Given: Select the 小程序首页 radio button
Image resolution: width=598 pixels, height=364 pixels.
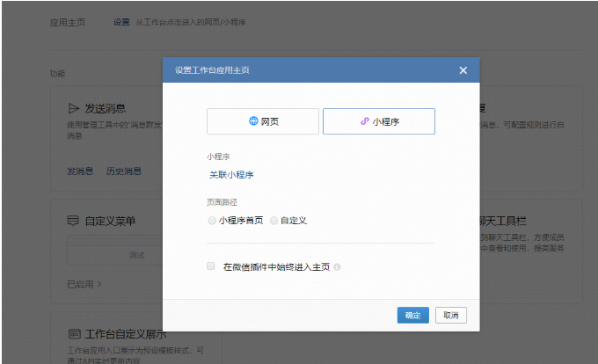Looking at the screenshot, I should 212,220.
